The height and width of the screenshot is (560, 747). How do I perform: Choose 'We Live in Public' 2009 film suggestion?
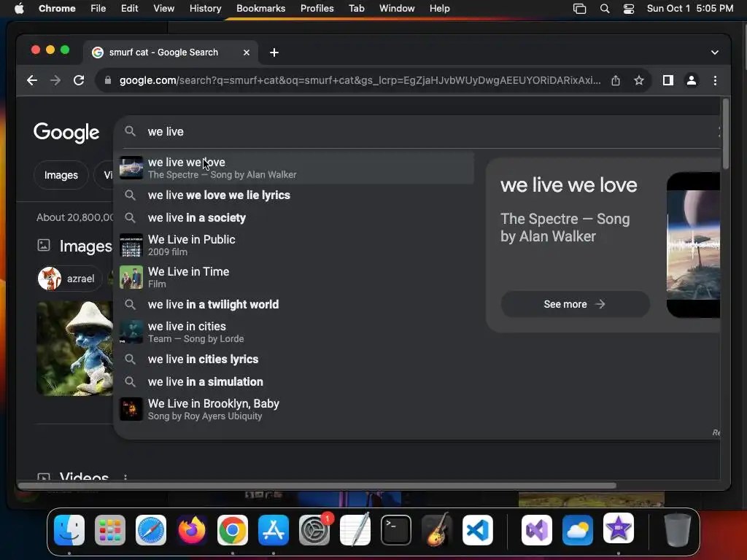[x=295, y=245]
